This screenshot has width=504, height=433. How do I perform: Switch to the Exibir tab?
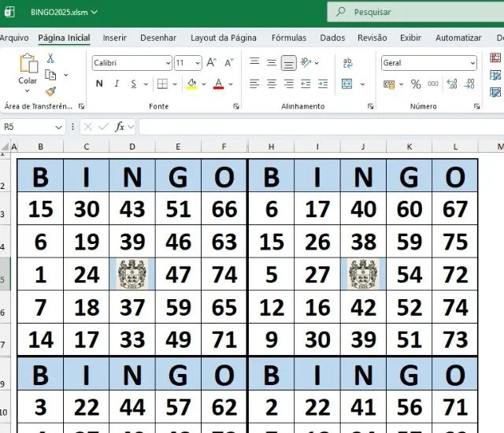point(411,38)
